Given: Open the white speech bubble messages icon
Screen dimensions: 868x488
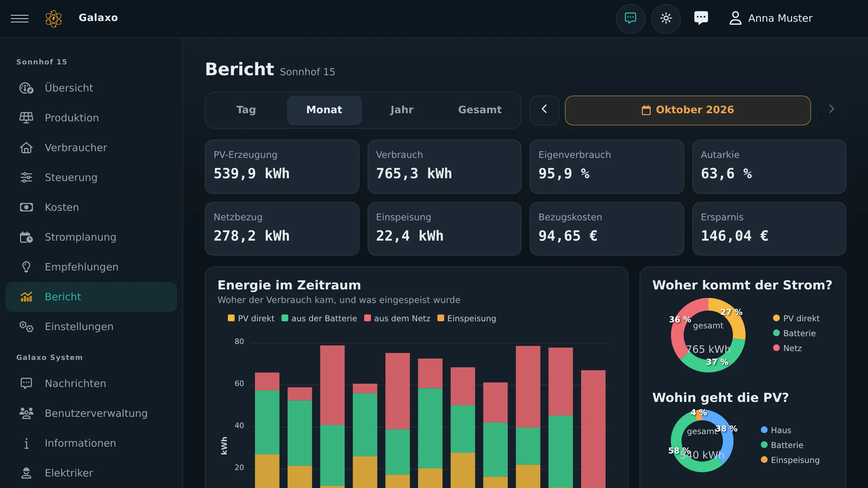Looking at the screenshot, I should 701,18.
